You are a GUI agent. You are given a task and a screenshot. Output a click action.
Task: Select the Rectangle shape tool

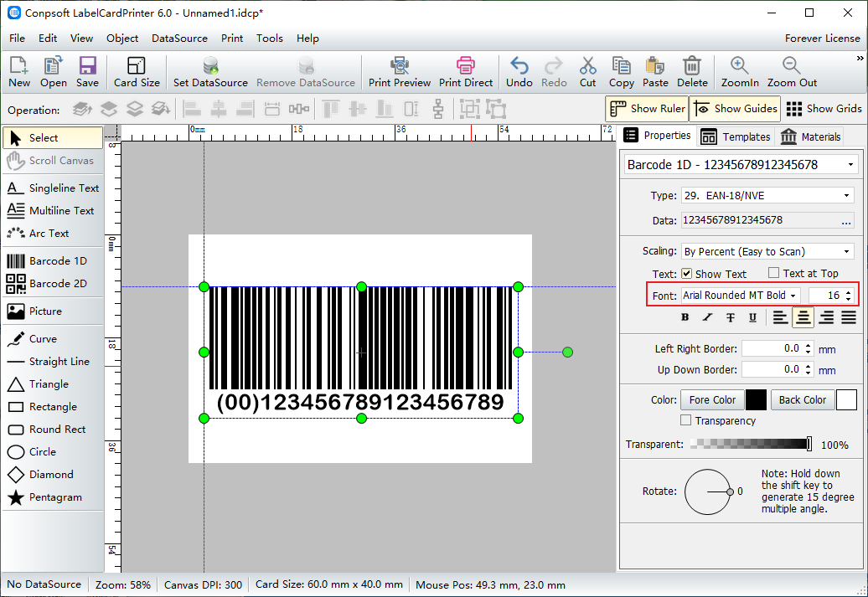coord(53,407)
